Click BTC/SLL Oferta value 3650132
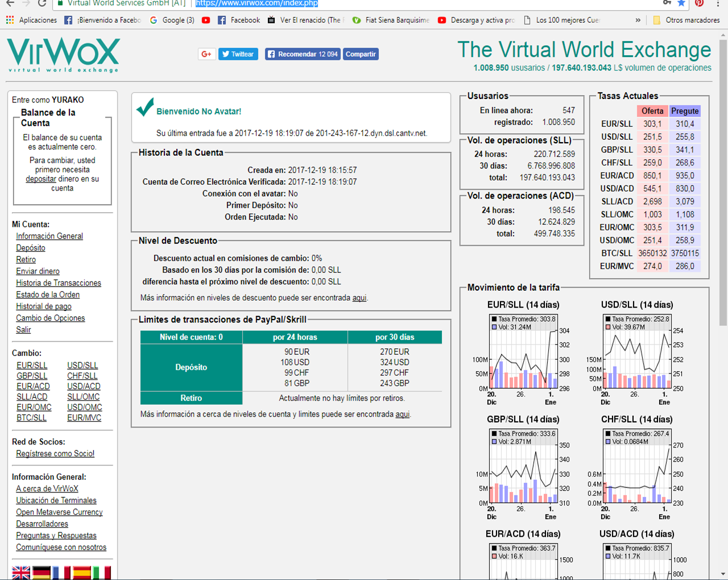This screenshot has width=728, height=580. tap(652, 253)
